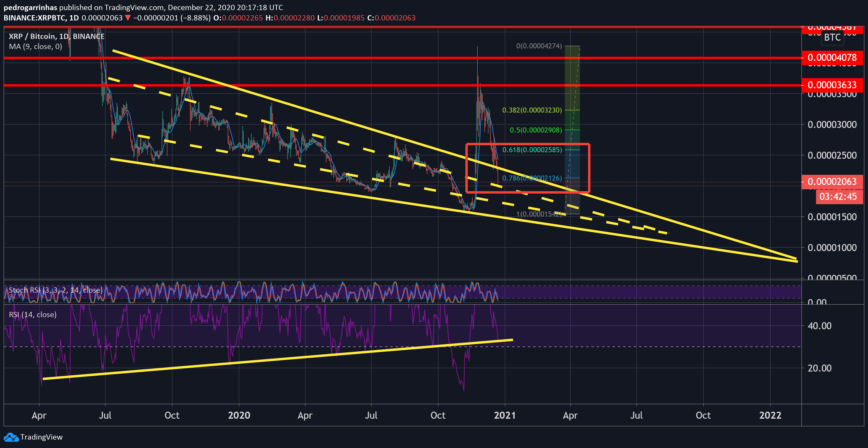Click the MA (9, close, 0) indicator label
Image resolution: width=868 pixels, height=448 pixels.
click(x=35, y=46)
